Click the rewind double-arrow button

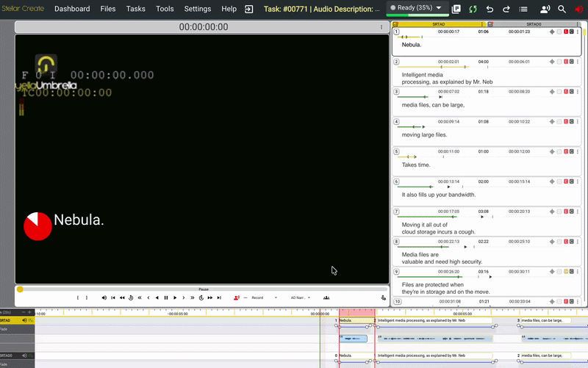coord(122,298)
